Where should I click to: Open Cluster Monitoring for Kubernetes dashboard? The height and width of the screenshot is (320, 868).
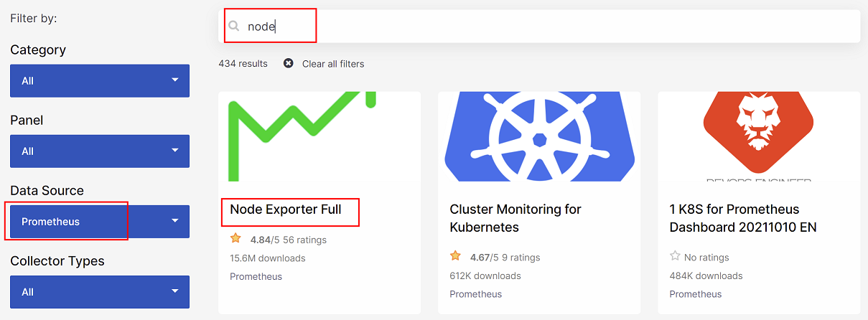pos(515,218)
